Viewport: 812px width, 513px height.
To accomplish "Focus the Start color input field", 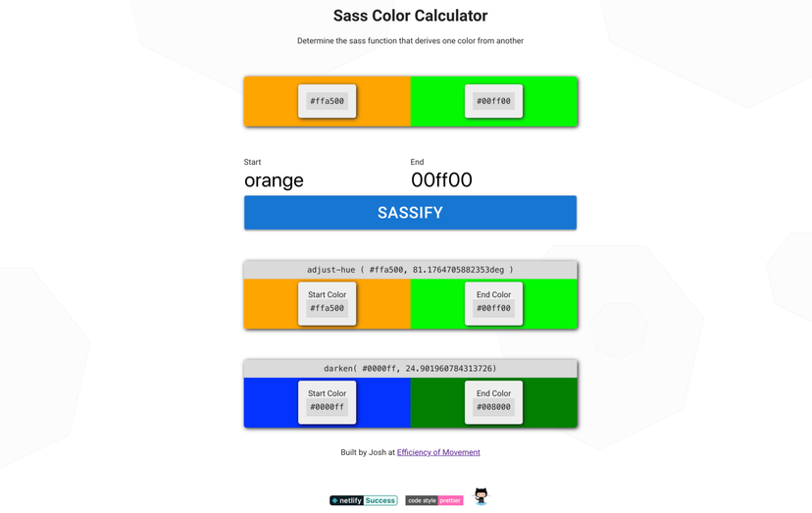I will pyautogui.click(x=323, y=180).
